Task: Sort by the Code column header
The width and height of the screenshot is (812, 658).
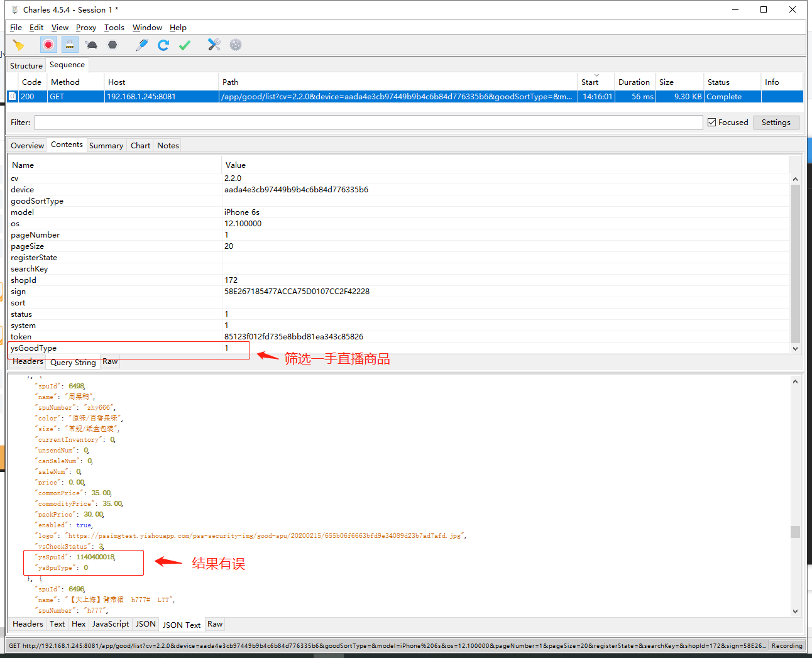Action: pyautogui.click(x=31, y=82)
